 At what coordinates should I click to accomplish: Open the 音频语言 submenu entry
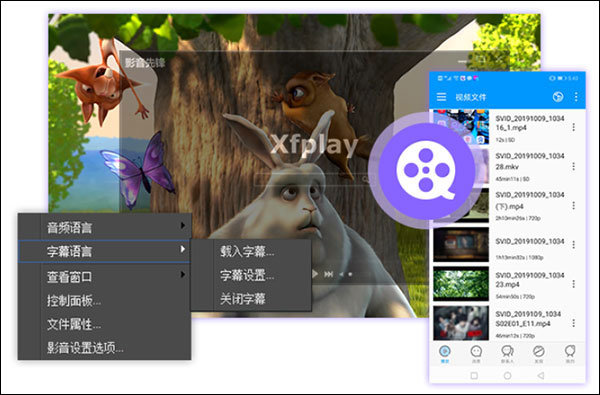click(104, 228)
